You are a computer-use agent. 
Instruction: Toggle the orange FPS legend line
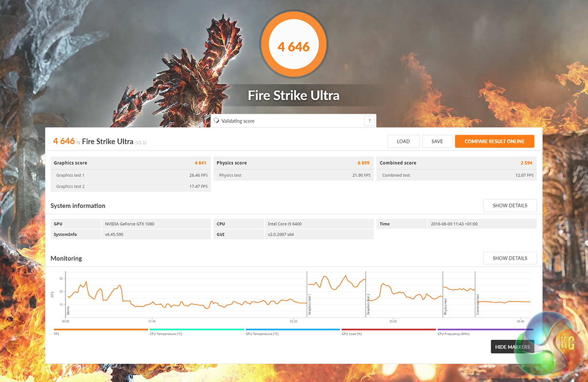tap(101, 330)
